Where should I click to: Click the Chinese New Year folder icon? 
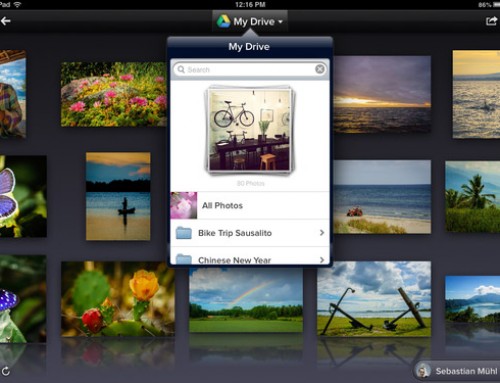[184, 259]
